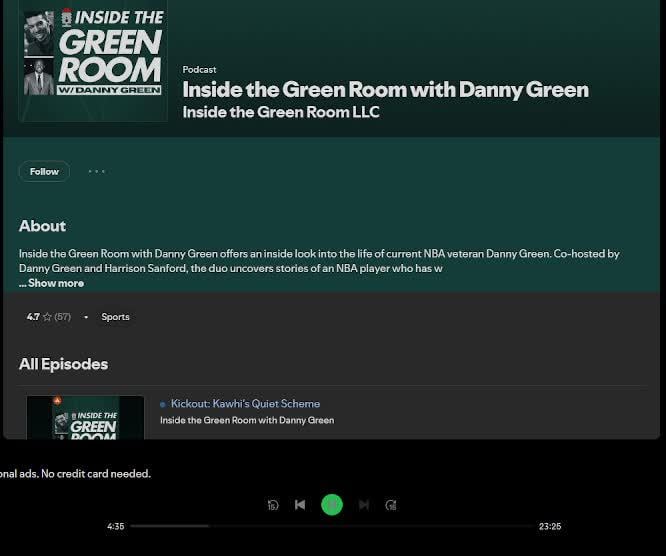
Task: Click the podcast title heading
Action: [x=385, y=89]
